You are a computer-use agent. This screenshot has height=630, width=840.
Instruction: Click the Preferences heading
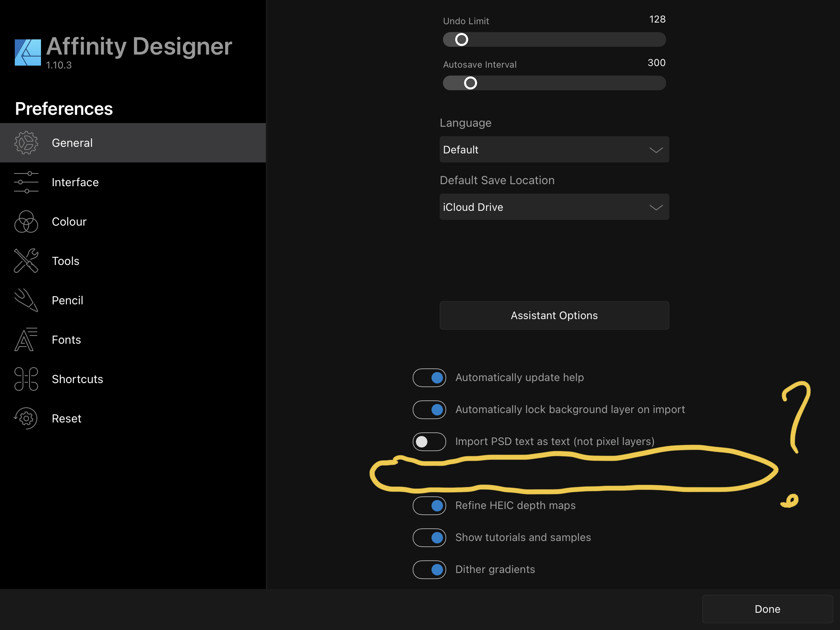[64, 109]
